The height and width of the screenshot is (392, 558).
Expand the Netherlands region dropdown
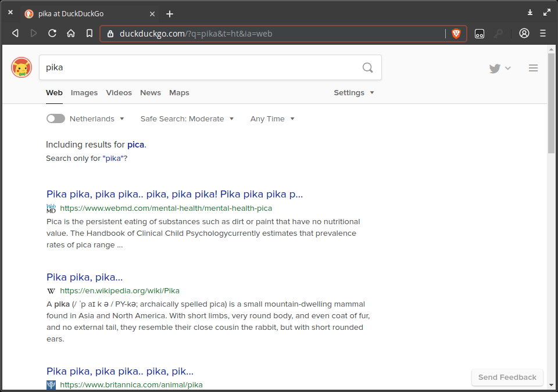(97, 119)
